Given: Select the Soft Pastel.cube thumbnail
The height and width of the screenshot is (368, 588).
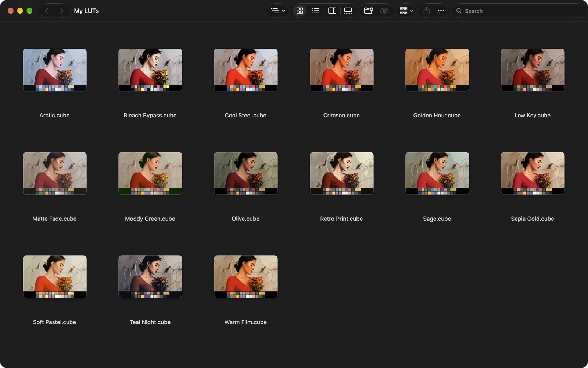Looking at the screenshot, I should click(x=55, y=277).
